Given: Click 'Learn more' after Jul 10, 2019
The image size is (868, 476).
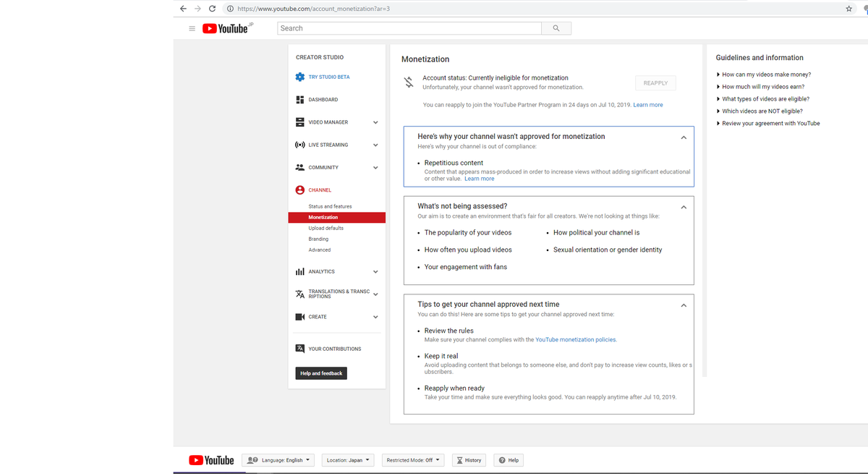Looking at the screenshot, I should tap(648, 105).
